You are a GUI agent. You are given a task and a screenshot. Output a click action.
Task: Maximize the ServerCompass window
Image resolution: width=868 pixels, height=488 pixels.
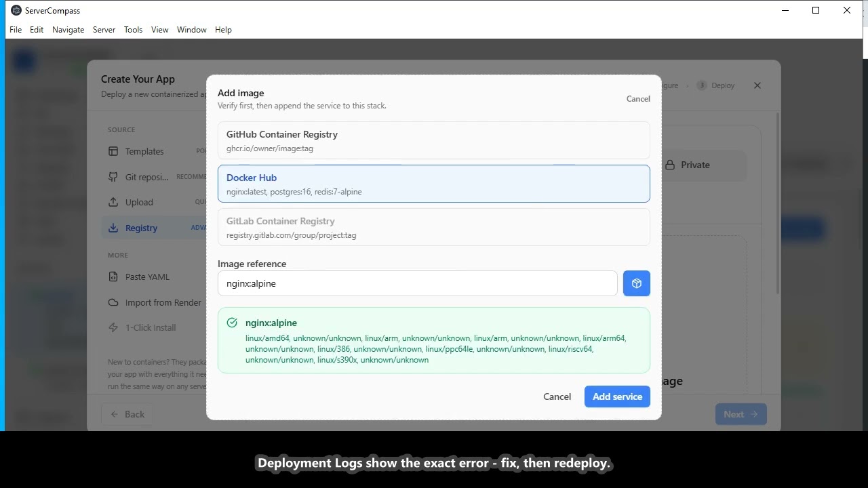[x=816, y=10]
